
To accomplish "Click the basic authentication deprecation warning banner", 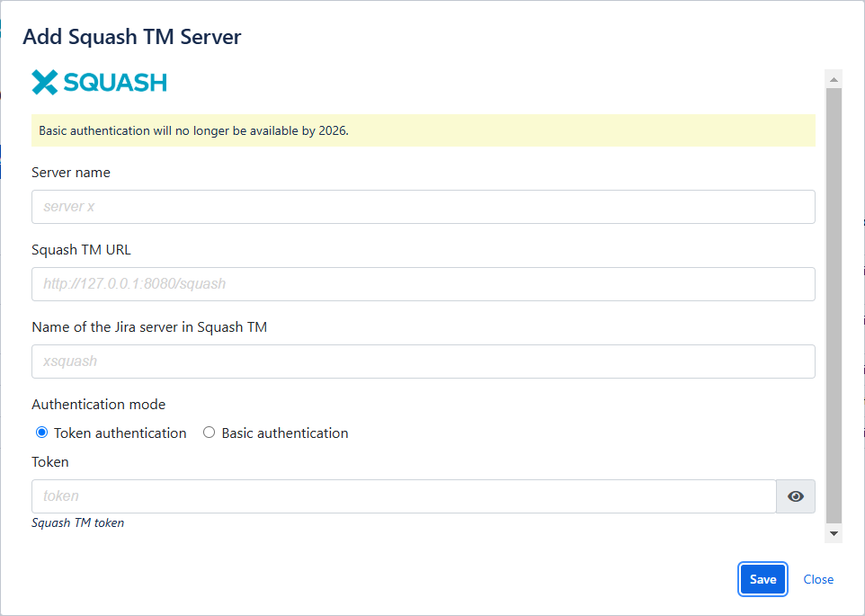I will (423, 130).
